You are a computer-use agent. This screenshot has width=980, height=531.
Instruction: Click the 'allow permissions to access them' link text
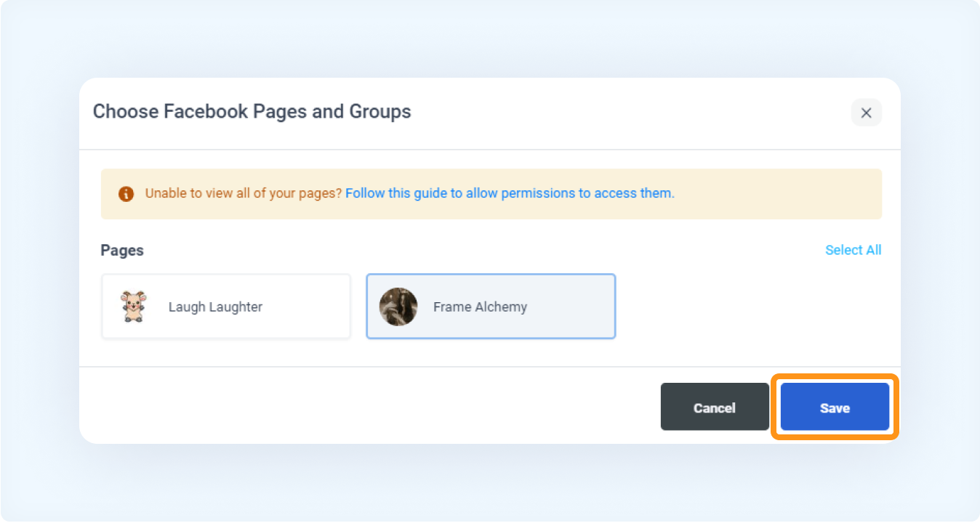(570, 193)
